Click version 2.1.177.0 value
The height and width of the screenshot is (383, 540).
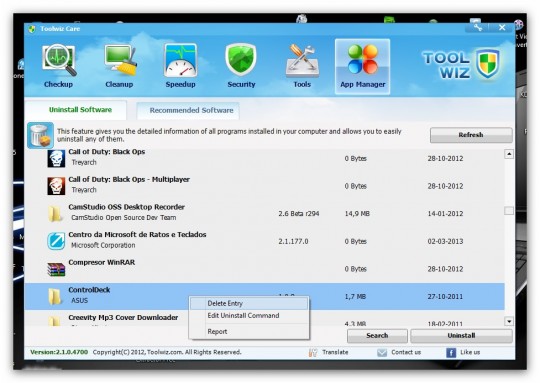(x=293, y=241)
